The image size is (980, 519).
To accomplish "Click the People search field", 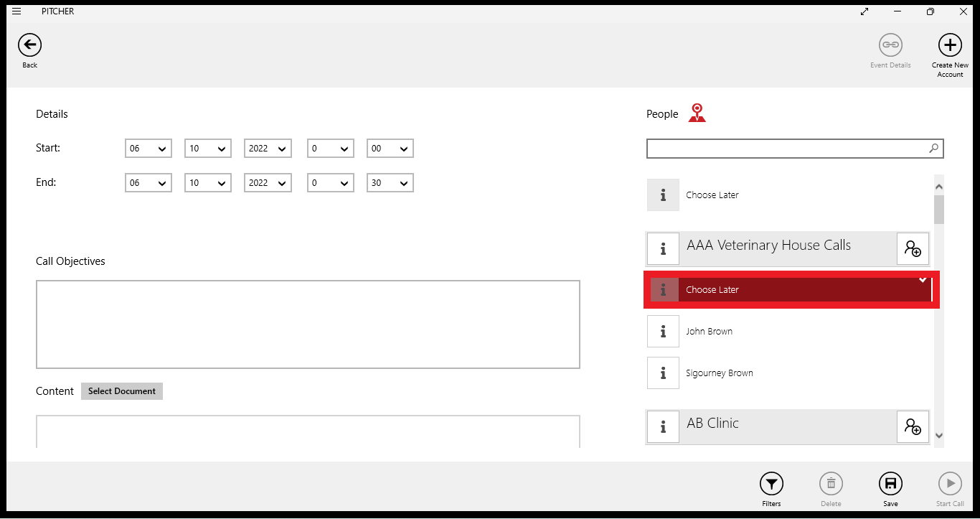I will coord(786,149).
